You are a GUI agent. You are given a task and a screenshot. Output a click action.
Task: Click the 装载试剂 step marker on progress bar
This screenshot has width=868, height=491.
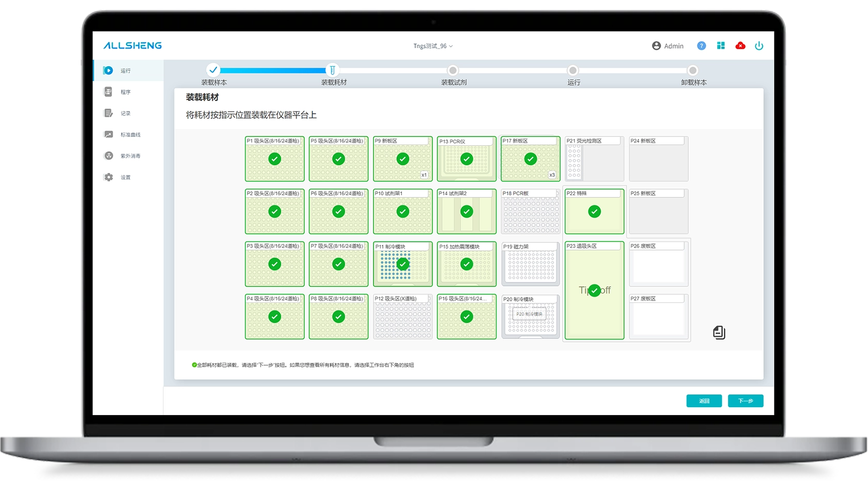(x=453, y=71)
